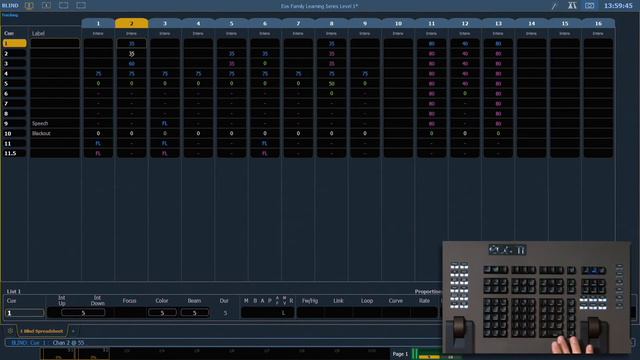640x360 pixels.
Task: Switch to the Blind Spreadsheet tab
Action: [42, 331]
